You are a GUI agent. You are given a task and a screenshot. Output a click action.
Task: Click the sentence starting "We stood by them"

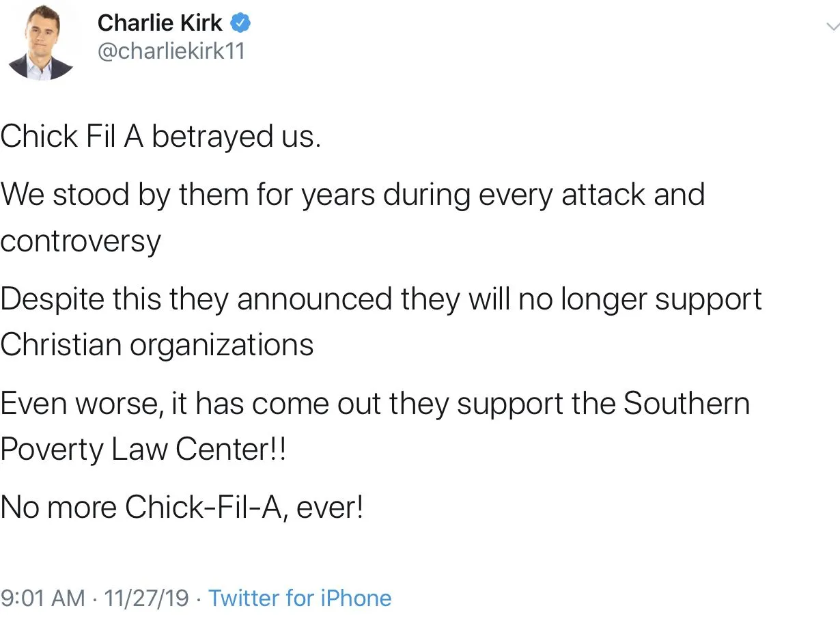tap(352, 195)
